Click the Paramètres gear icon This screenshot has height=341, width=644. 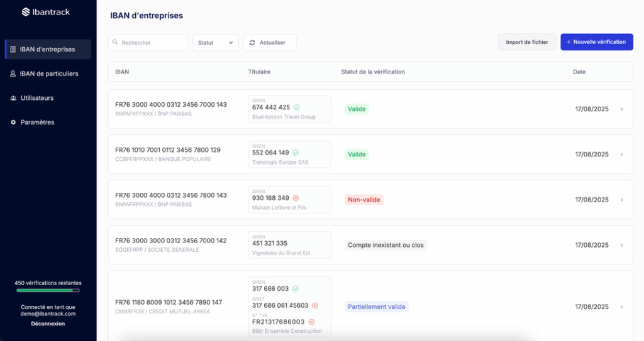coord(13,122)
